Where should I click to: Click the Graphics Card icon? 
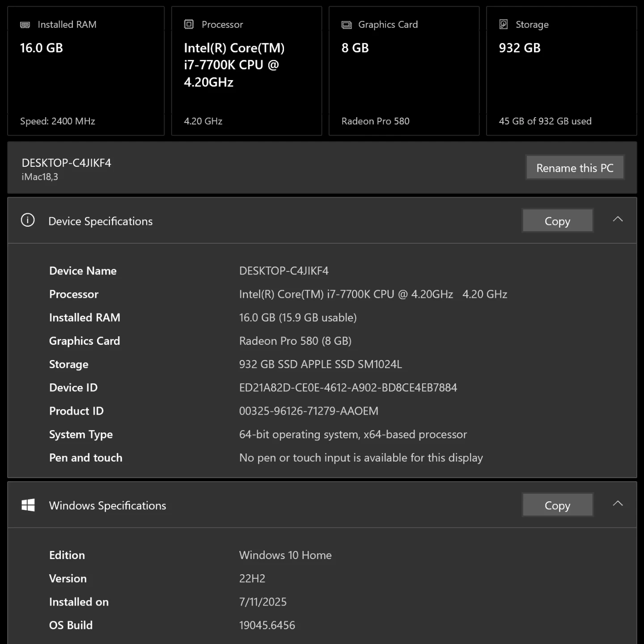tap(347, 25)
